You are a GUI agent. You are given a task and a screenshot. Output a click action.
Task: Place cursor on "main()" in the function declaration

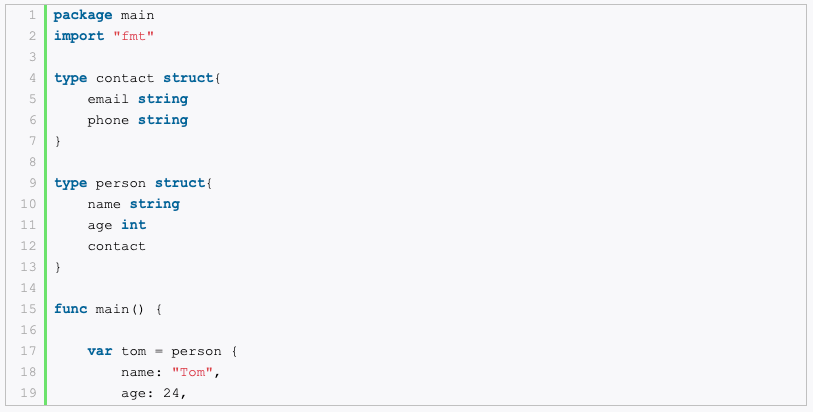pos(120,309)
